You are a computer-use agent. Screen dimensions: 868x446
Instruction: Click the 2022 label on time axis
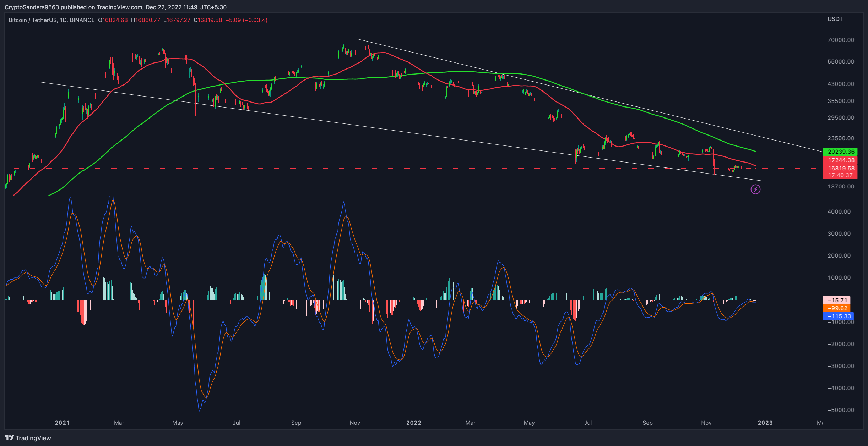414,423
